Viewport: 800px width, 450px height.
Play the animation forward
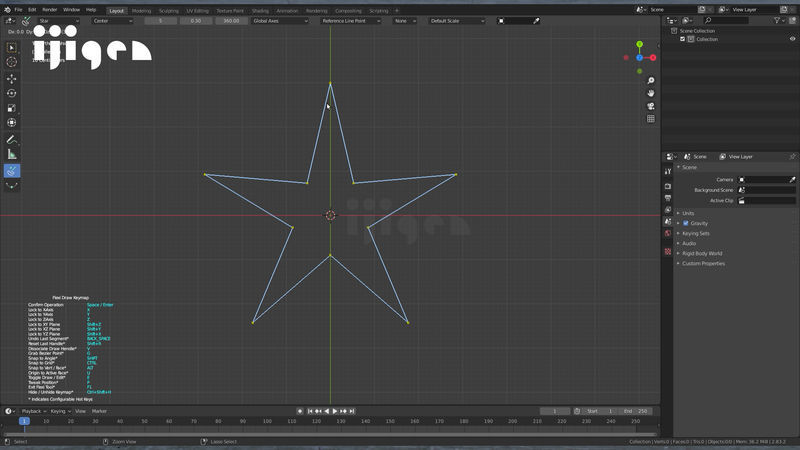click(335, 411)
